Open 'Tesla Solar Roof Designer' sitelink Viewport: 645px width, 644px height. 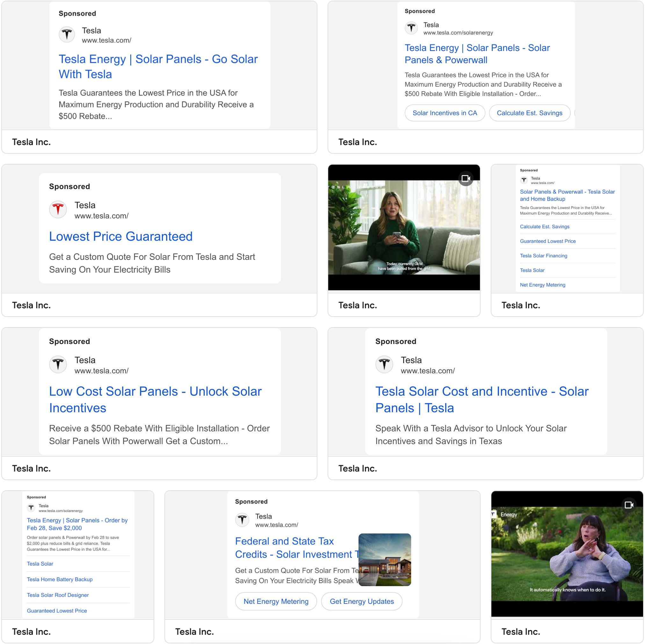(58, 595)
